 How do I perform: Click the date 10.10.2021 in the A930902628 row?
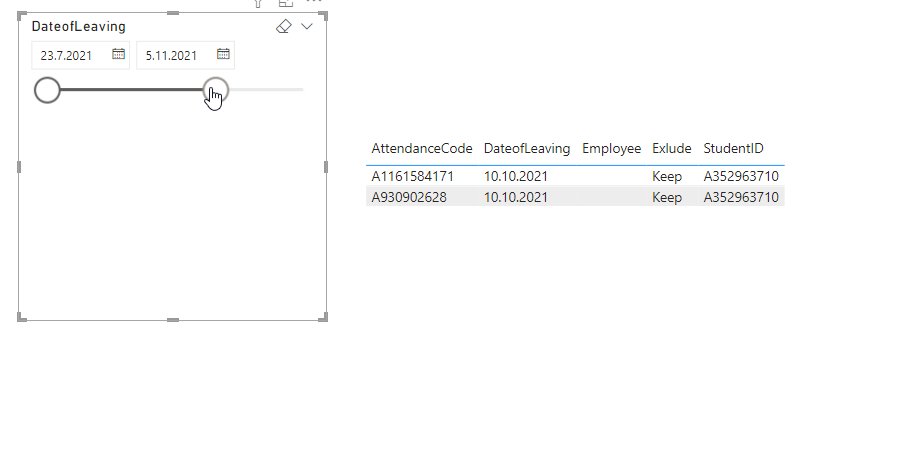(516, 197)
